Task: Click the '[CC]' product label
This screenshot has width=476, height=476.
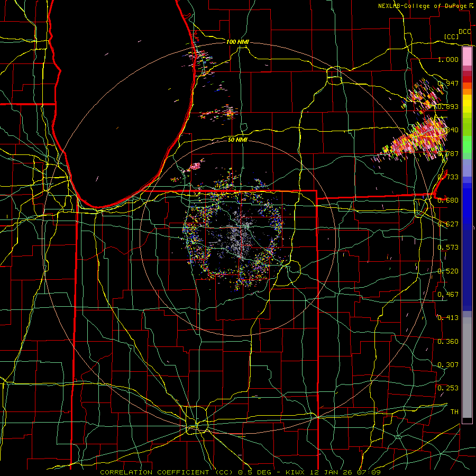Action: [x=451, y=36]
